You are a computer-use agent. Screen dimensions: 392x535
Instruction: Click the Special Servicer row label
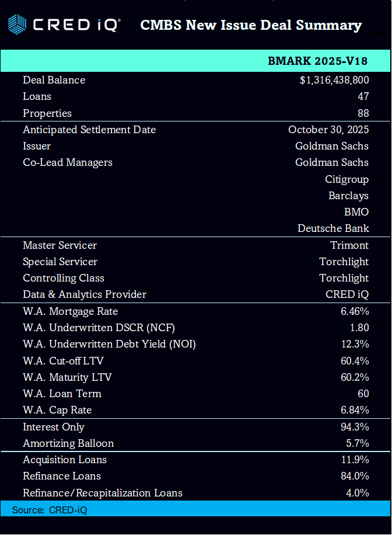coord(60,262)
